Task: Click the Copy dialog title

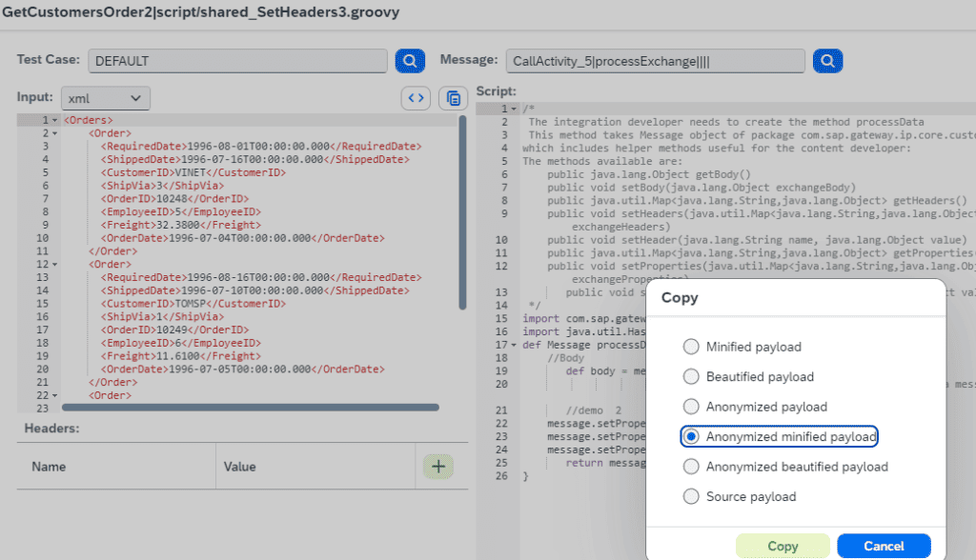Action: [x=679, y=297]
